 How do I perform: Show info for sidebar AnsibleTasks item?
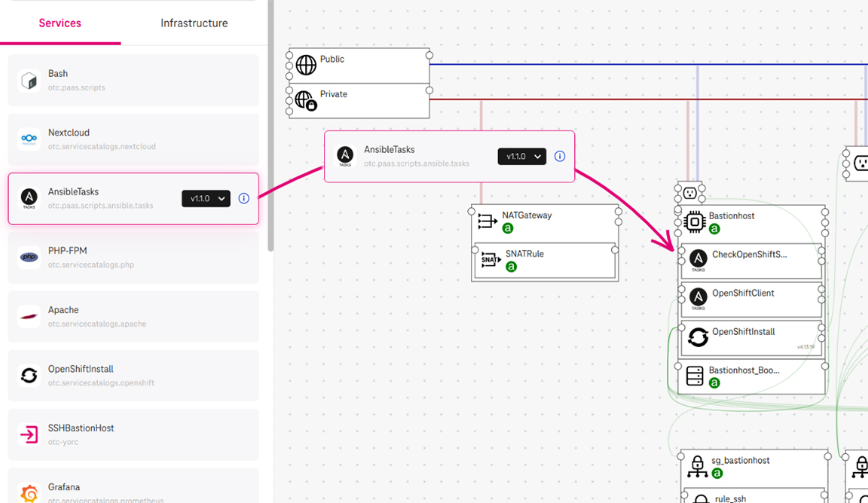[x=243, y=199]
